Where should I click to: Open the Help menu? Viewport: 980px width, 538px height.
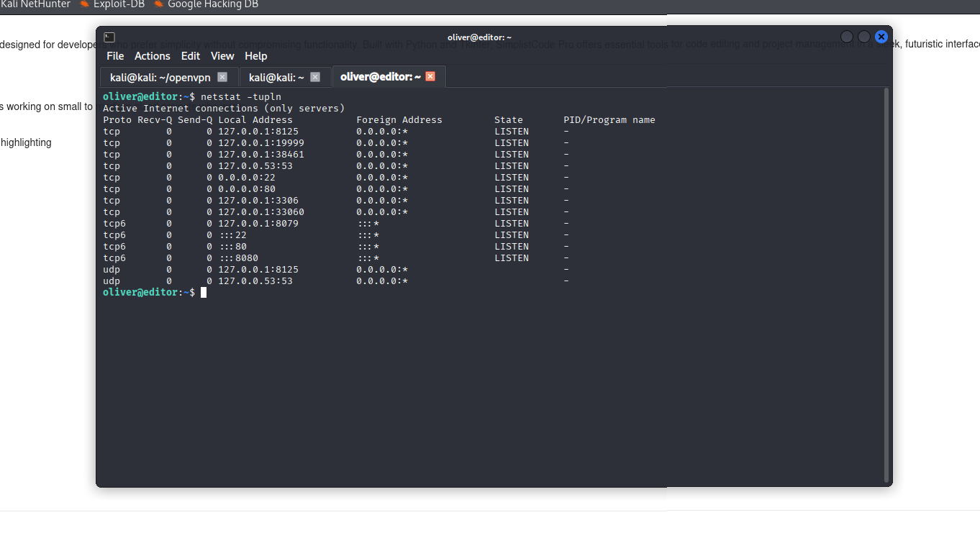point(256,56)
